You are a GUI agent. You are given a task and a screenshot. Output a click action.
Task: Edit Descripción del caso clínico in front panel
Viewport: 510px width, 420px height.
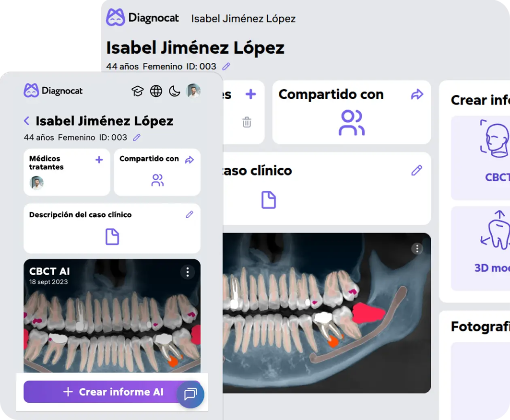190,214
